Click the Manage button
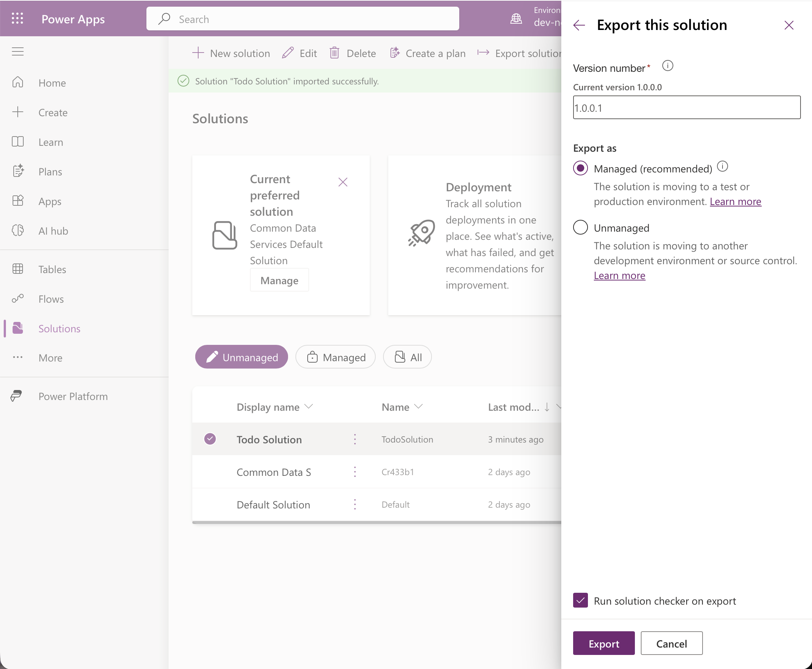 click(280, 280)
